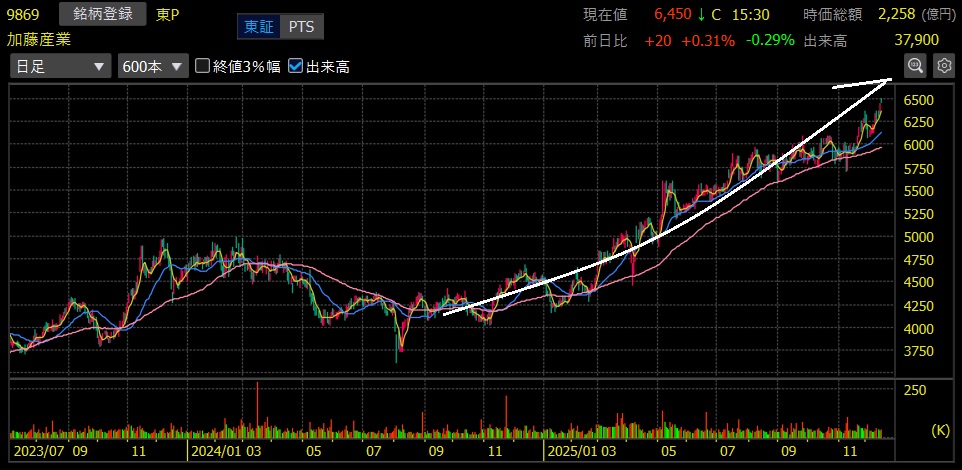
Task: Open the 日足 timeframe dropdown
Action: coord(59,66)
